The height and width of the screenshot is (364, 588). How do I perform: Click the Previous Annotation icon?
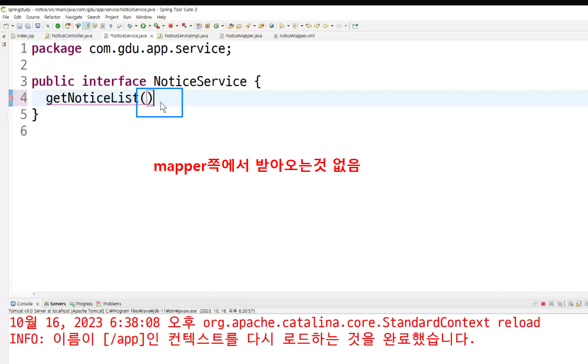[295, 26]
